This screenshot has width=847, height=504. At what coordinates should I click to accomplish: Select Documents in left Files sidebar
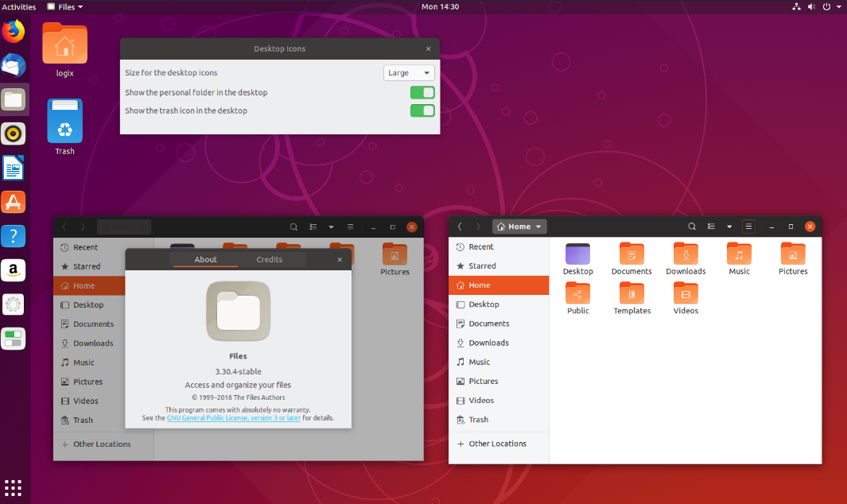point(90,324)
